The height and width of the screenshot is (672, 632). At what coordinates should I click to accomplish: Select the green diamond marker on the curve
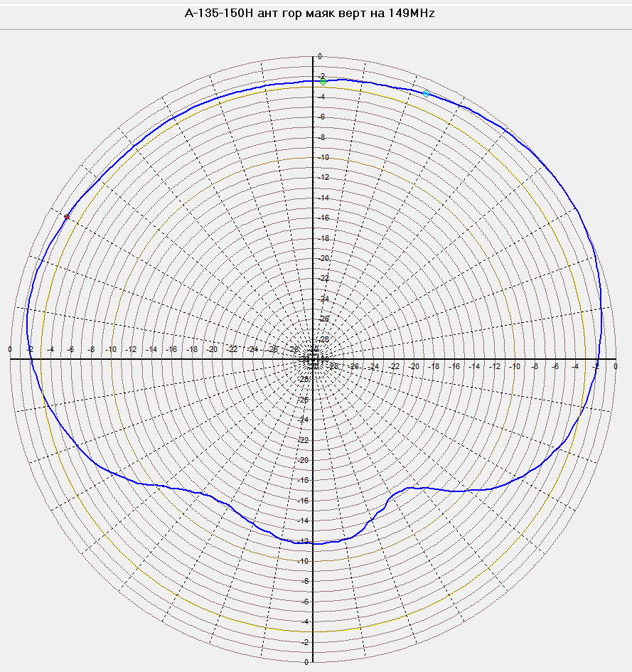(323, 82)
